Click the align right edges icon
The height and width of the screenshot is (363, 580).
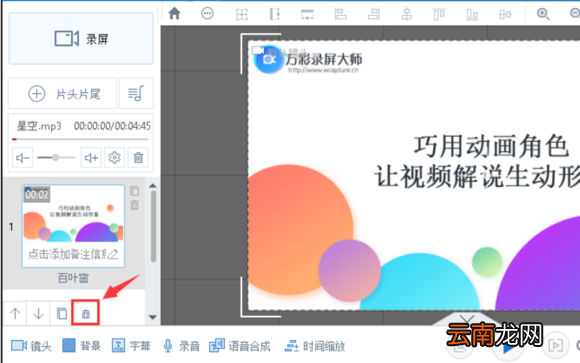374,14
